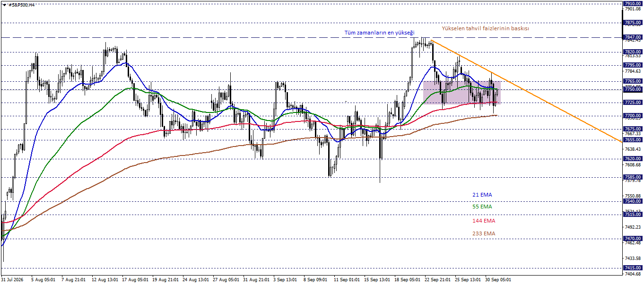Select the purple consolidation rectangle on chart
This screenshot has height=285, width=644.
pos(462,92)
